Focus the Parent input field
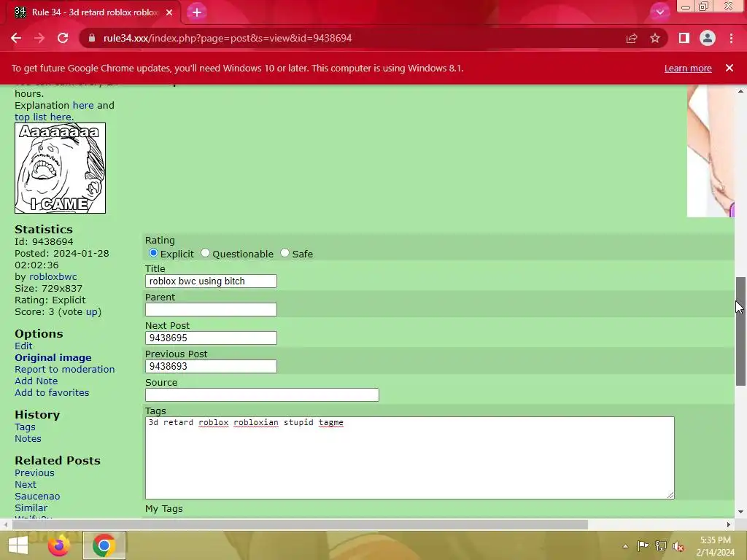Image resolution: width=747 pixels, height=560 pixels. [x=211, y=309]
